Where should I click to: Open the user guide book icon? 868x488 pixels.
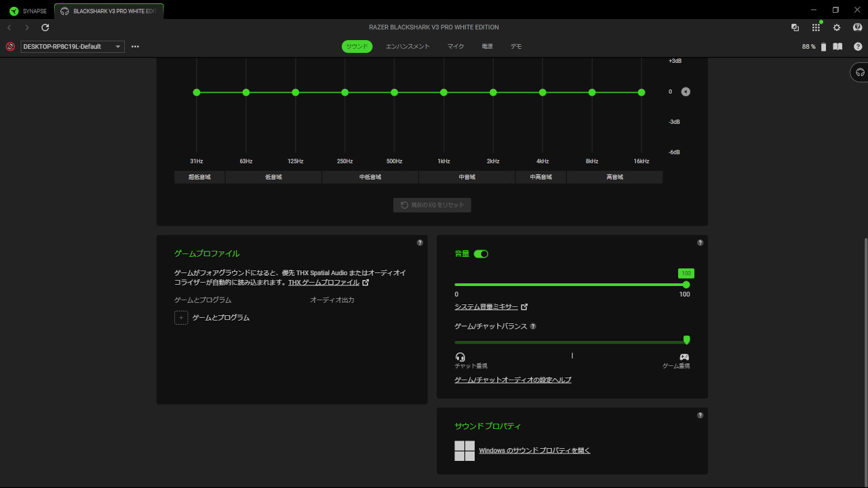837,47
